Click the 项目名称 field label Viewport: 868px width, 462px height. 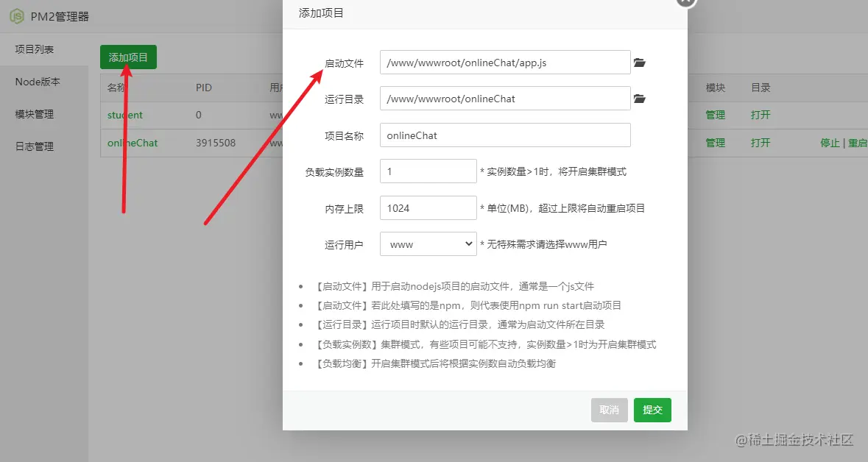pyautogui.click(x=344, y=135)
